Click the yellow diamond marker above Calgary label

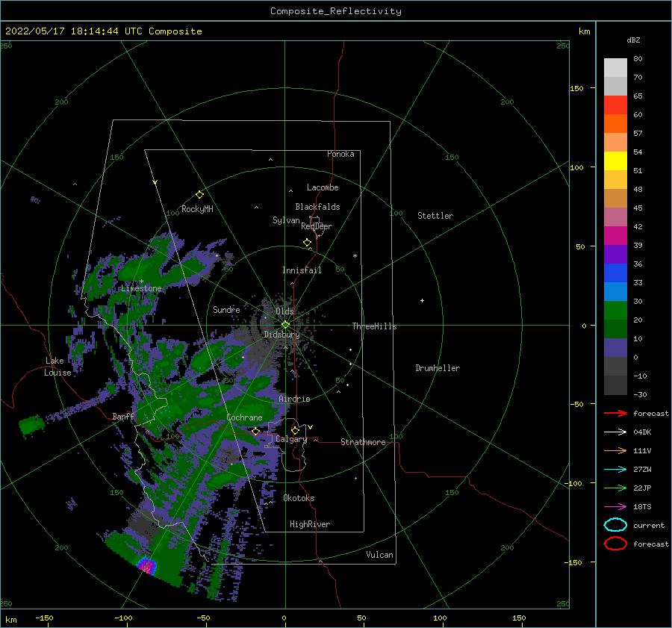295,430
